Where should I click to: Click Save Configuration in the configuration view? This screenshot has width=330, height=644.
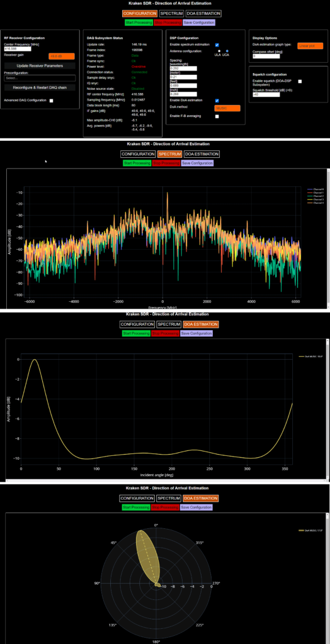199,22
